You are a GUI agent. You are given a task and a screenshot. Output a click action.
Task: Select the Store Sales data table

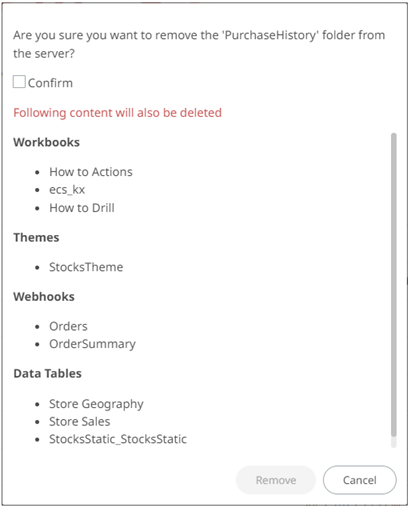tap(79, 421)
